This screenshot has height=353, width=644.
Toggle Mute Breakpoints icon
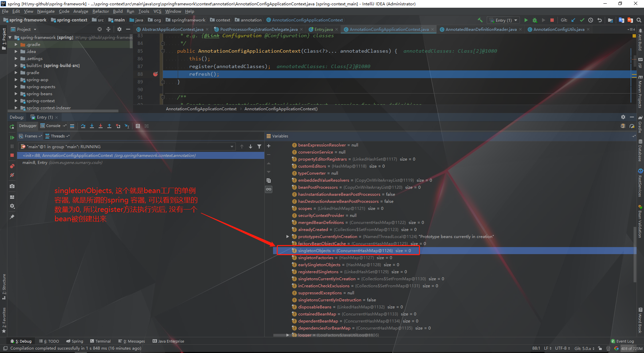point(12,175)
